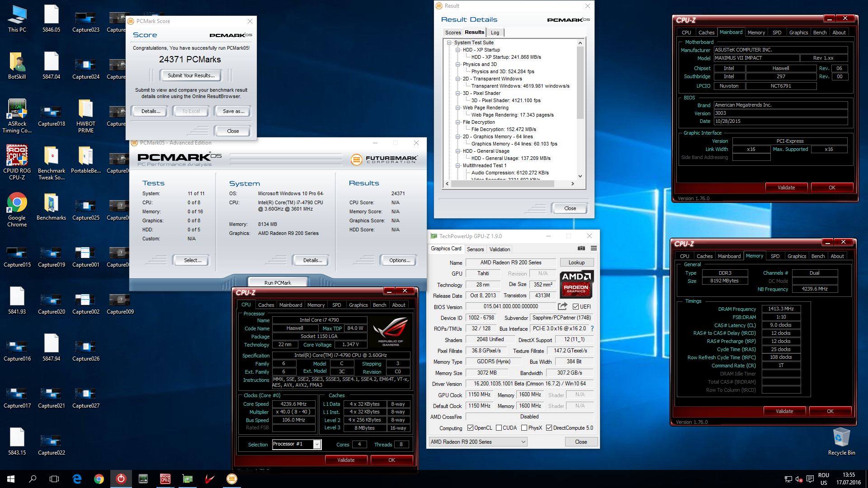The width and height of the screenshot is (868, 488).
Task: Collapse the Physics and 3D node
Action: (458, 65)
